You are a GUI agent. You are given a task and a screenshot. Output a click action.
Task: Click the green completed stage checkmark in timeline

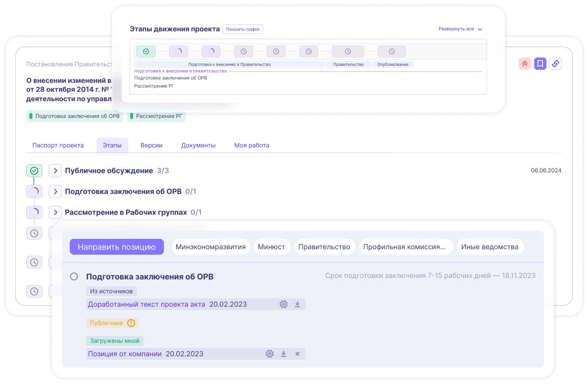pyautogui.click(x=146, y=51)
